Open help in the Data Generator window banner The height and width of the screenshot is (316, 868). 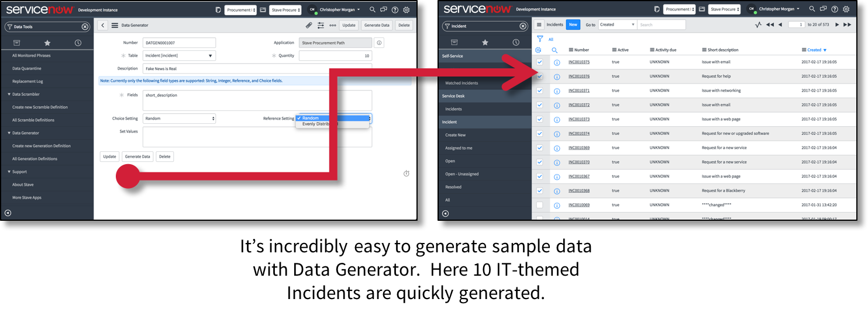395,9
